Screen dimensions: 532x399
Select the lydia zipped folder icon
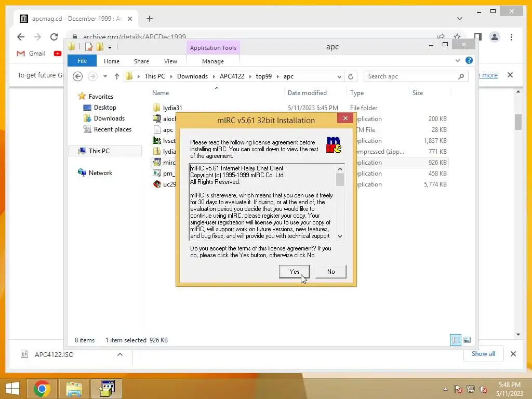(x=157, y=151)
